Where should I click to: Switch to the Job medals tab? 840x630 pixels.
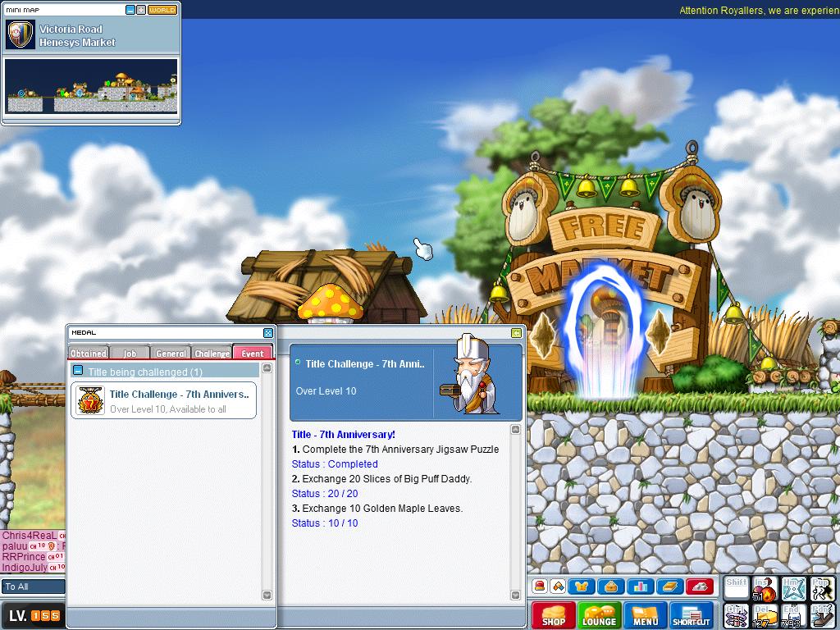pyautogui.click(x=130, y=353)
